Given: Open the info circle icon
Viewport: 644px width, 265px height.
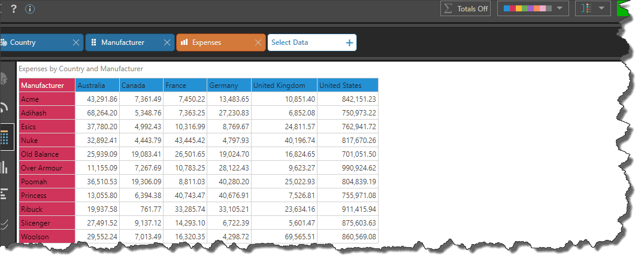Looking at the screenshot, I should click(30, 9).
